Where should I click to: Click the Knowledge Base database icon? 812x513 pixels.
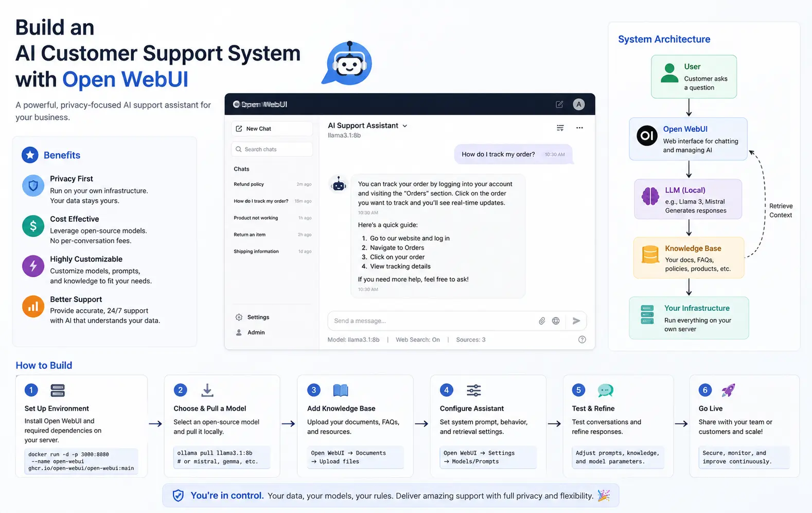(x=650, y=254)
